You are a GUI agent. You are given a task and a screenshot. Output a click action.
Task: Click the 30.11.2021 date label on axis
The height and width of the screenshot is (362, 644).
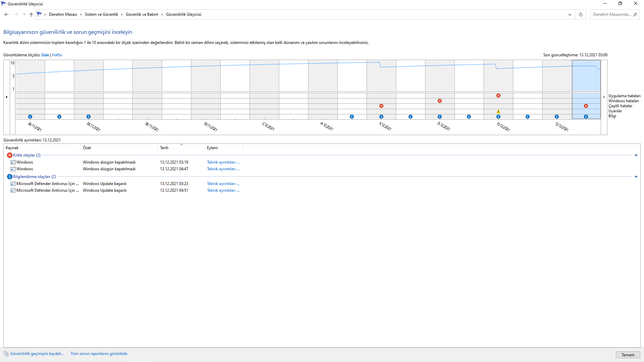[x=211, y=126]
